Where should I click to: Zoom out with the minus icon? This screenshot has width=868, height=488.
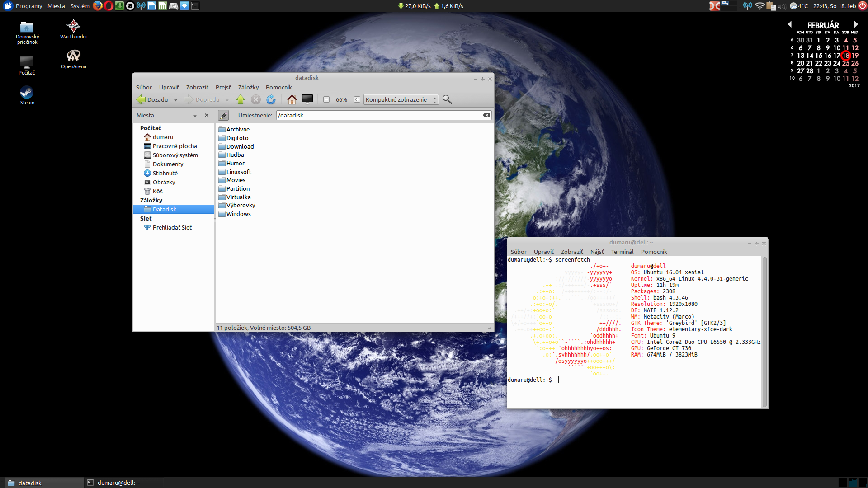(326, 99)
